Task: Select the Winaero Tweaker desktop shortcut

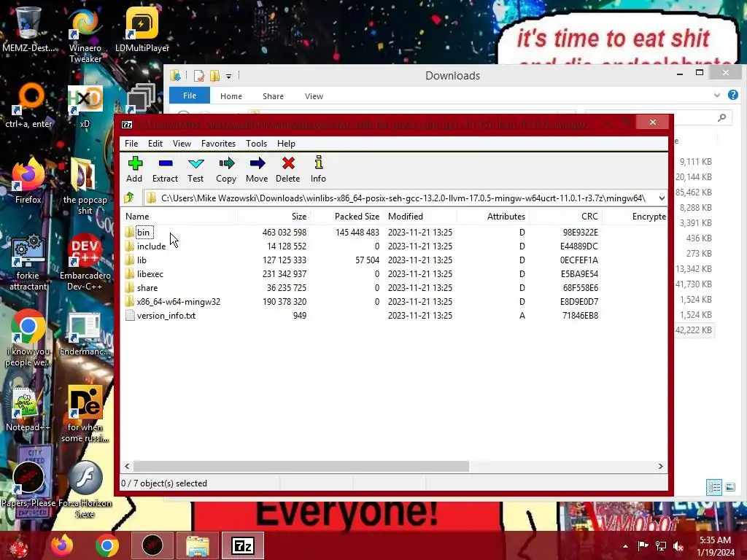Action: (x=85, y=36)
